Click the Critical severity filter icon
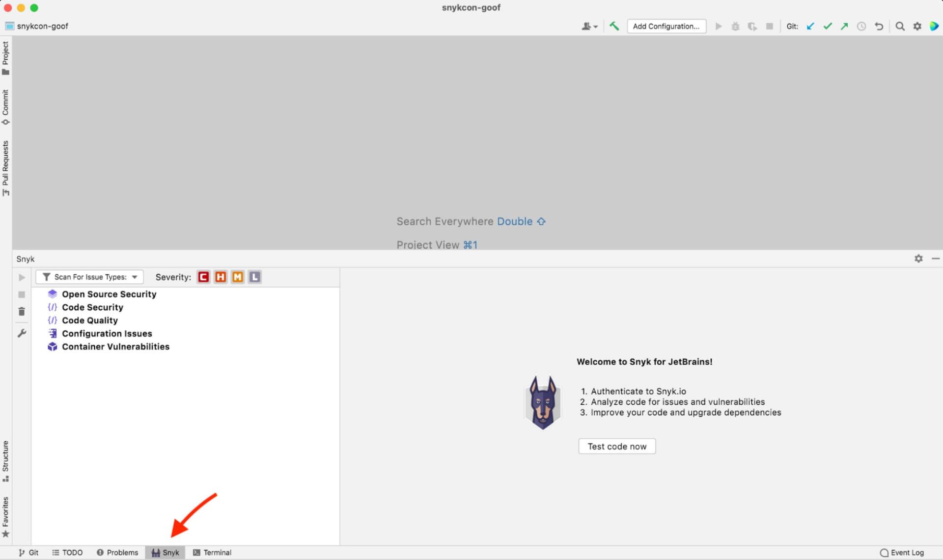 [204, 277]
